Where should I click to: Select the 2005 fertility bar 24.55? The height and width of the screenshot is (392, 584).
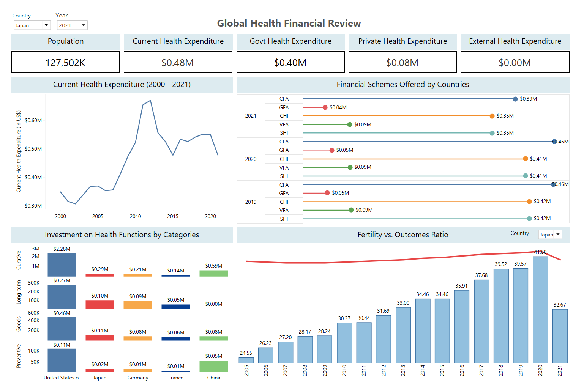246,360
